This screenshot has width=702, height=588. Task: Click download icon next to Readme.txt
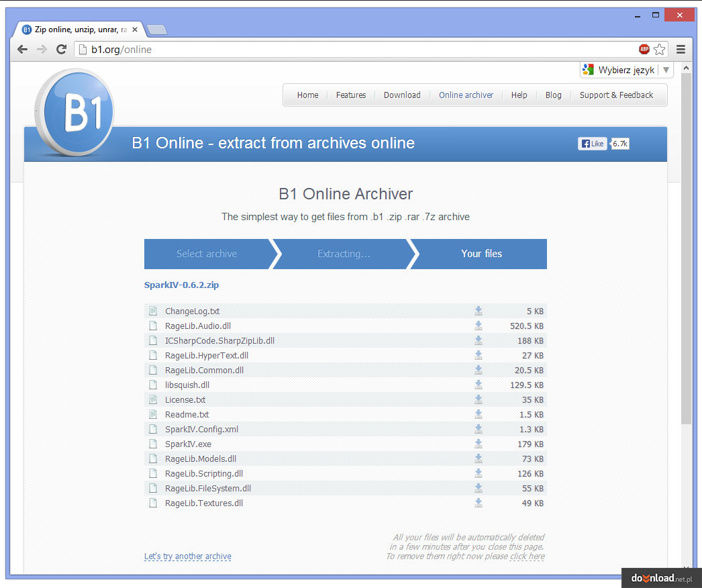coord(478,414)
